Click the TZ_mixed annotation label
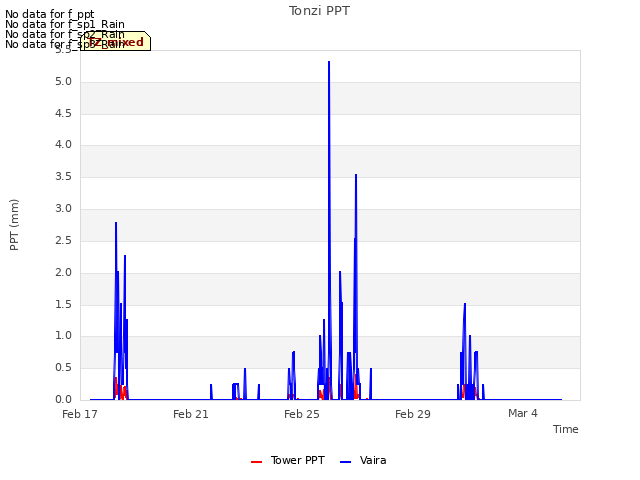Screen dimensions: 640x480 [116, 42]
